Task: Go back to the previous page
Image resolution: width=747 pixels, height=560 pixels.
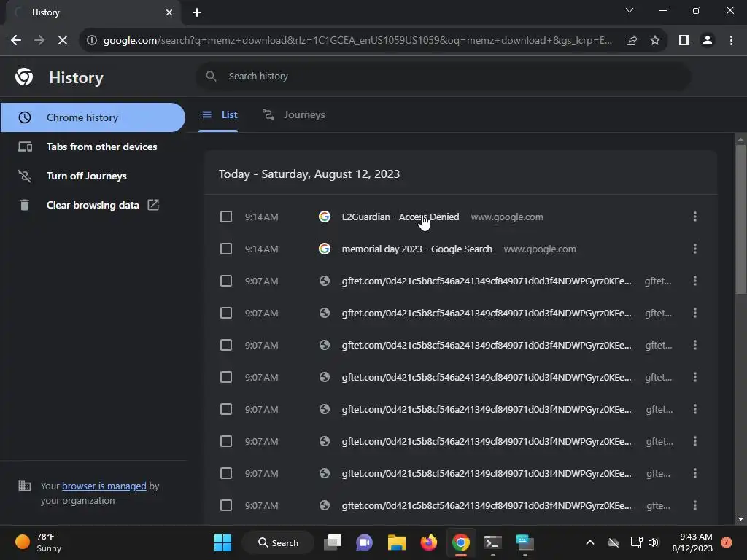Action: tap(16, 41)
